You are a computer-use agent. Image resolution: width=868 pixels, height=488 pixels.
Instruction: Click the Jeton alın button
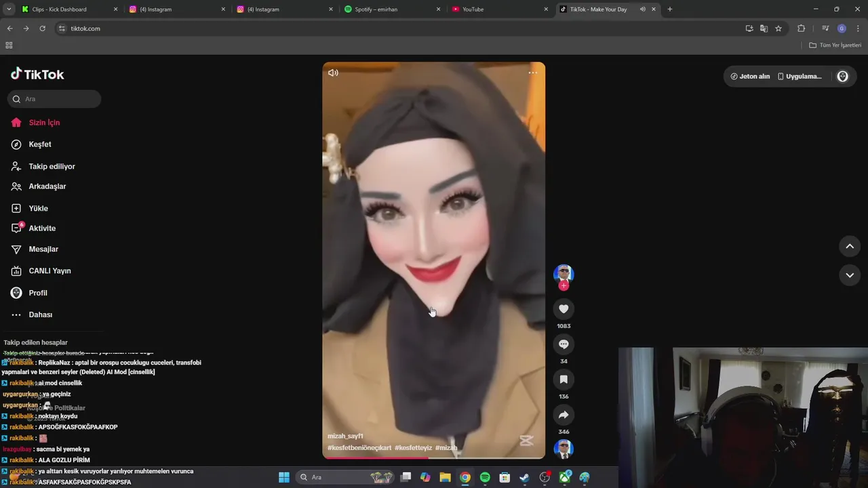pyautogui.click(x=749, y=77)
